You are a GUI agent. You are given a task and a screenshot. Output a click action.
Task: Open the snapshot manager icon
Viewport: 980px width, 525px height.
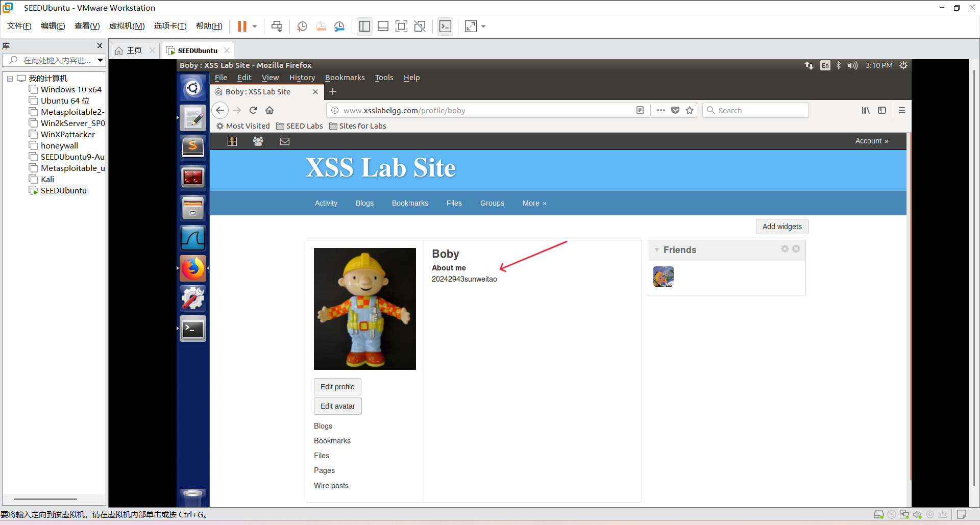(x=339, y=27)
